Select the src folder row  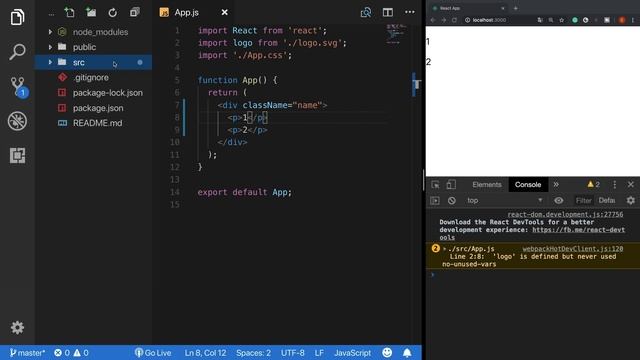click(93, 62)
